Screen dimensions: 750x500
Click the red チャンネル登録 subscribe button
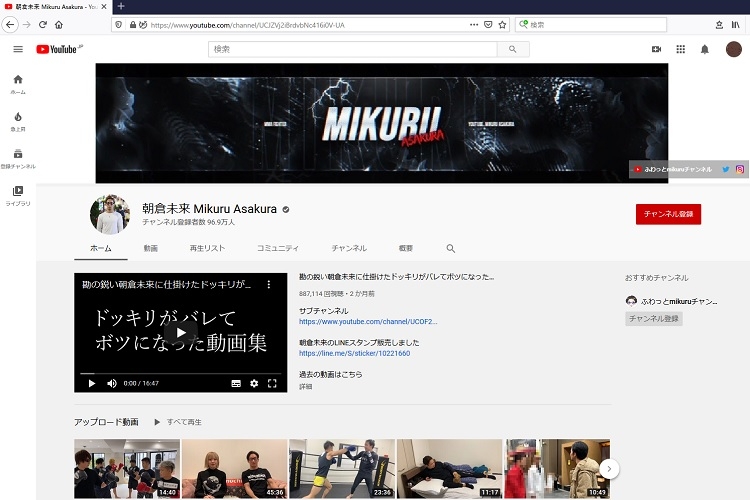click(668, 214)
